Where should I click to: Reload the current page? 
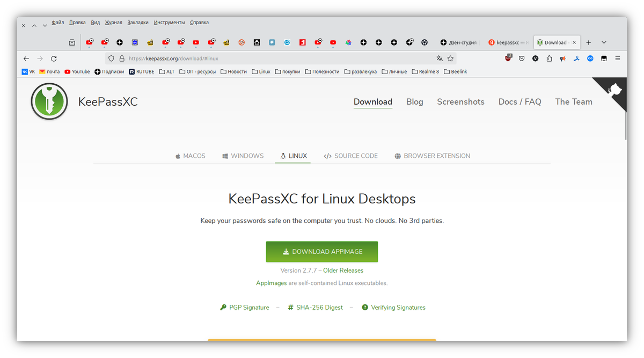pyautogui.click(x=54, y=59)
